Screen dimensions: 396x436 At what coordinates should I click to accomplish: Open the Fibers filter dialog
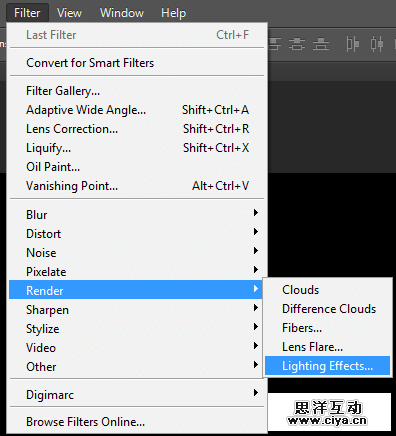point(327,328)
